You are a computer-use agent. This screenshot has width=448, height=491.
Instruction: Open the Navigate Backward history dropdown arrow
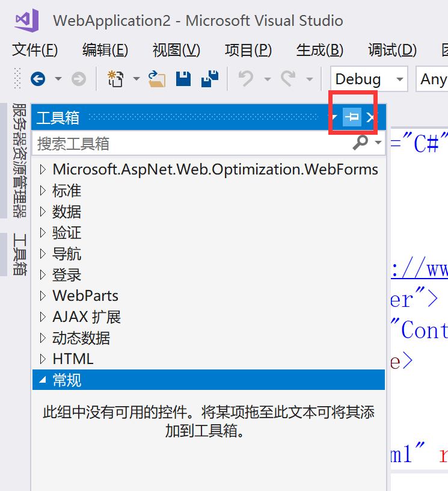(x=58, y=79)
